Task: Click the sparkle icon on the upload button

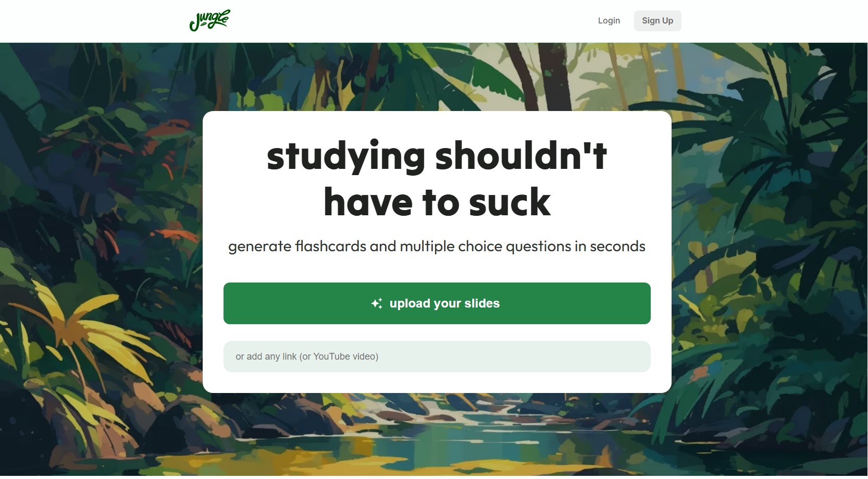Action: click(377, 303)
